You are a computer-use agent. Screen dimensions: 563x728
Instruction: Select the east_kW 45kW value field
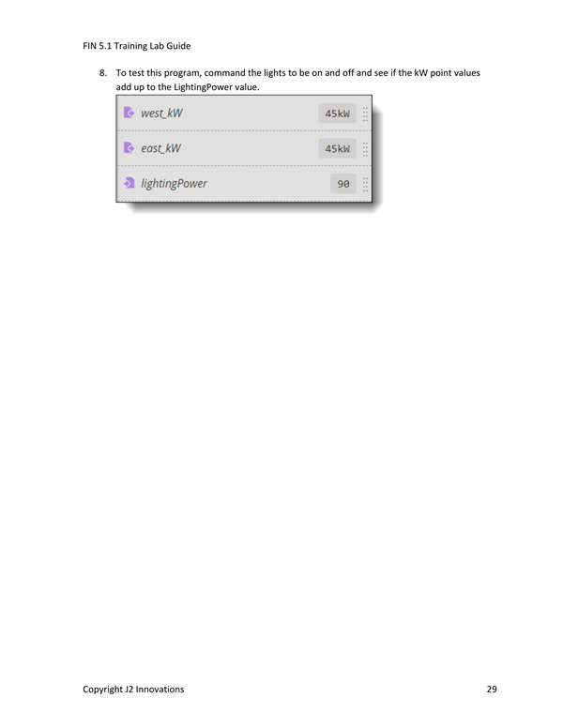pyautogui.click(x=337, y=148)
